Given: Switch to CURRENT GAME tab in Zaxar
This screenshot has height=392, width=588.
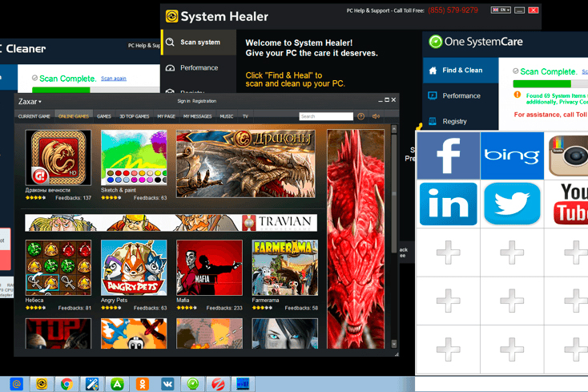Looking at the screenshot, I should 34,116.
